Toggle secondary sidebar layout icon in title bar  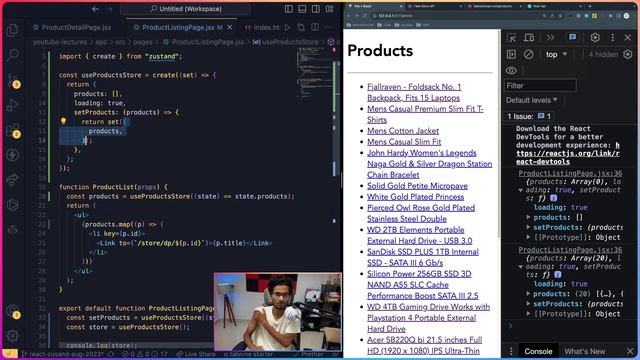coord(316,9)
